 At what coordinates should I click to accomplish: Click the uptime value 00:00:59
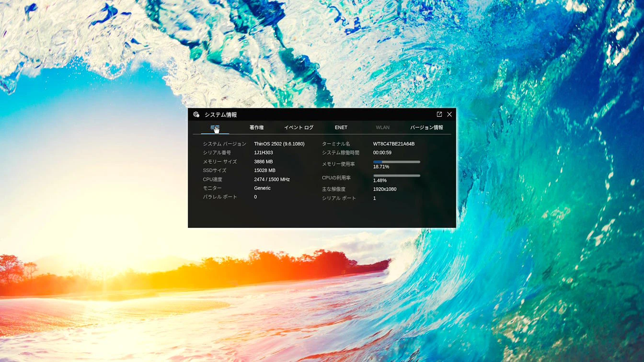(382, 153)
